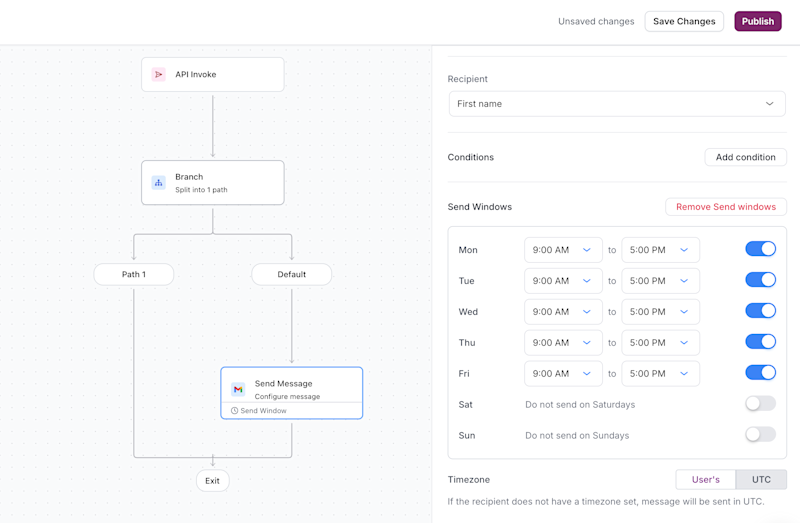Image resolution: width=800 pixels, height=523 pixels.
Task: Click the Exit node
Action: [x=212, y=481]
